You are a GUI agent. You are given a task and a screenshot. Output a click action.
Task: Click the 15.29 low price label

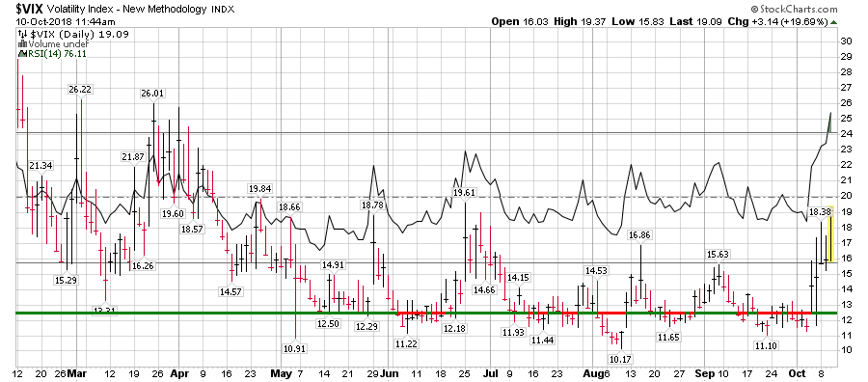67,280
